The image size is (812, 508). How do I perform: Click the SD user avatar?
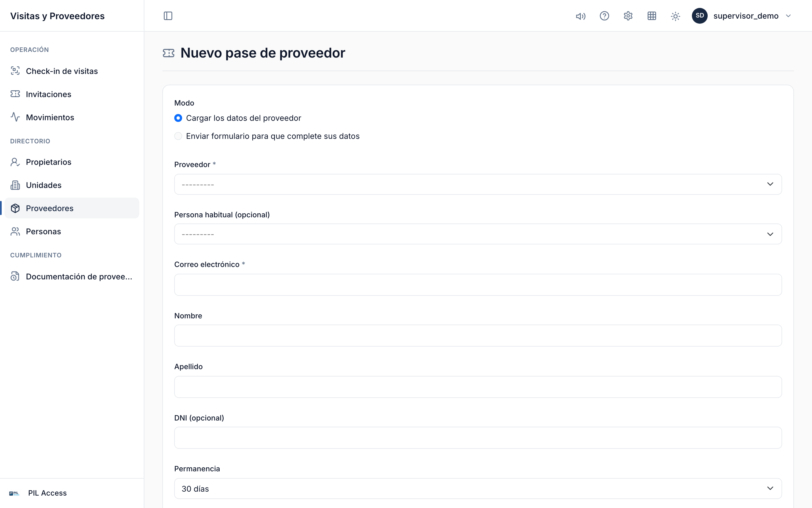[x=700, y=16]
